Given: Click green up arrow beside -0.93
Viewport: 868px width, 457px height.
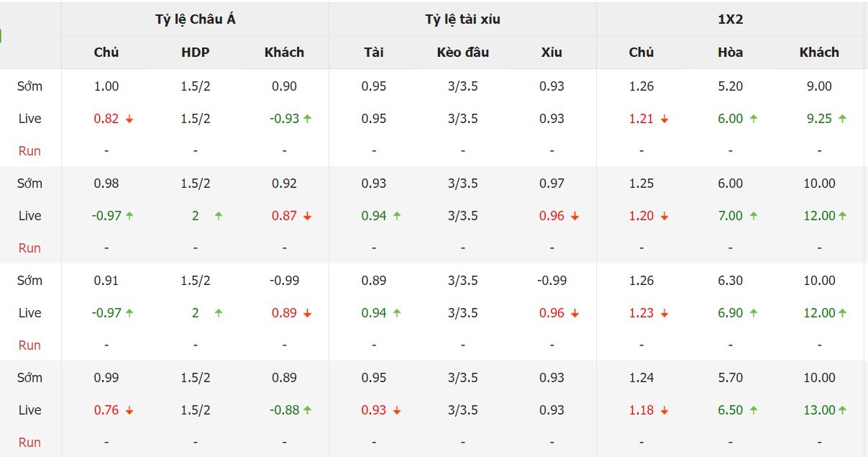Looking at the screenshot, I should (308, 119).
